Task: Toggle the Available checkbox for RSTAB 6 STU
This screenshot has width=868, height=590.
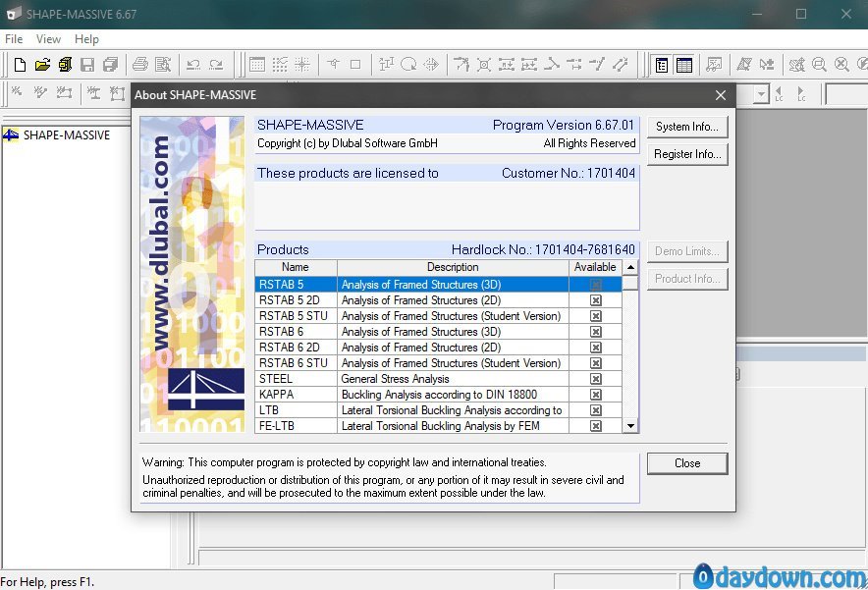Action: [596, 363]
